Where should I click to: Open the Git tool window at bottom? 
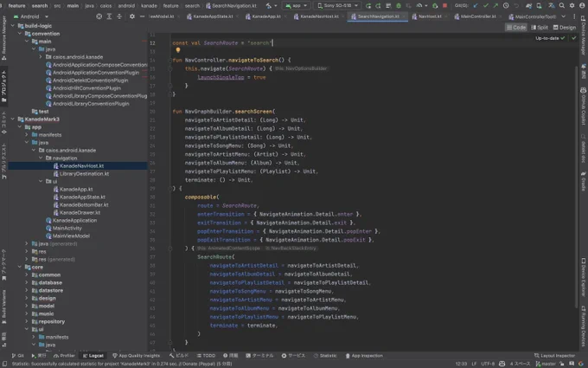click(x=17, y=356)
